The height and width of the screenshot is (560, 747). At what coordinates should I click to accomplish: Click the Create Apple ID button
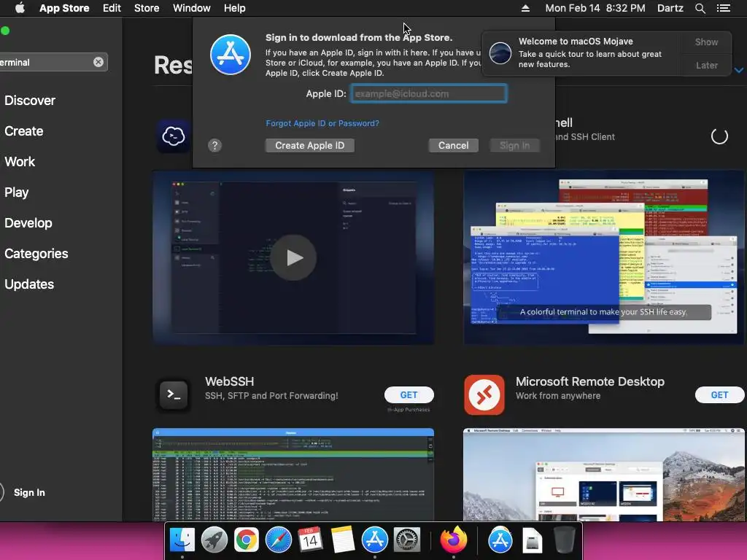coord(309,145)
